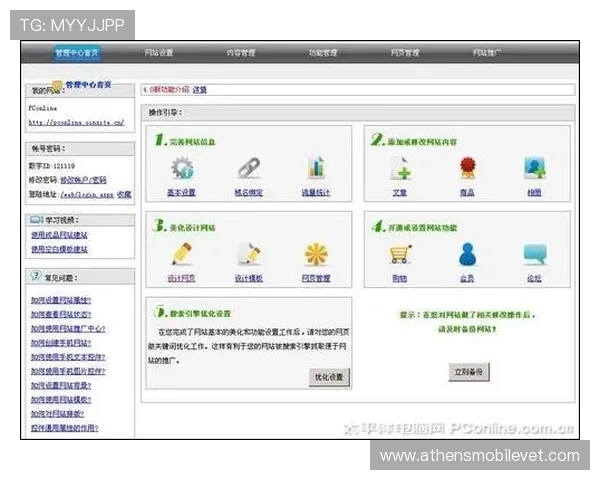Open the 流量统计 bar chart icon

[316, 168]
